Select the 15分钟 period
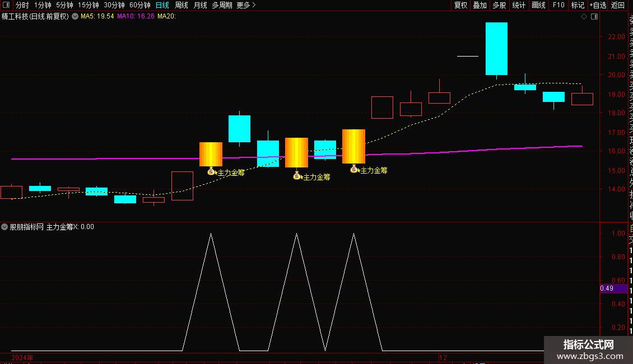Screen dimensions: 633x364 point(89,5)
